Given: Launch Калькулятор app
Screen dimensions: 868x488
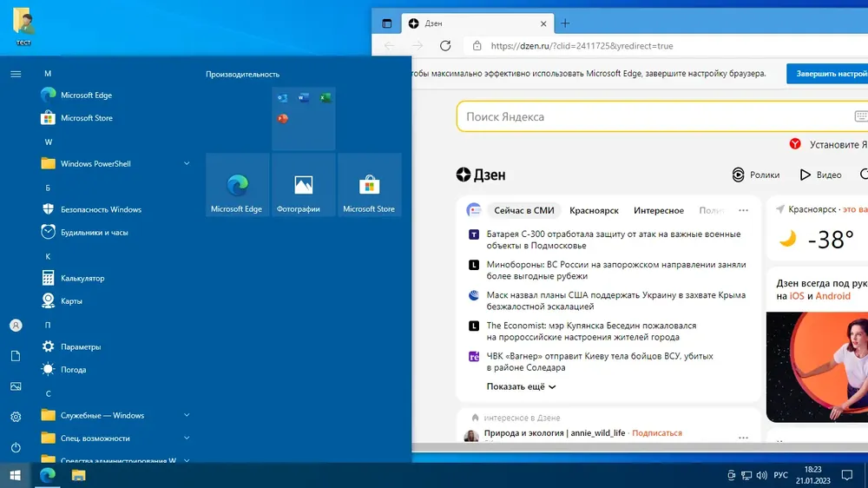Looking at the screenshot, I should (115, 278).
